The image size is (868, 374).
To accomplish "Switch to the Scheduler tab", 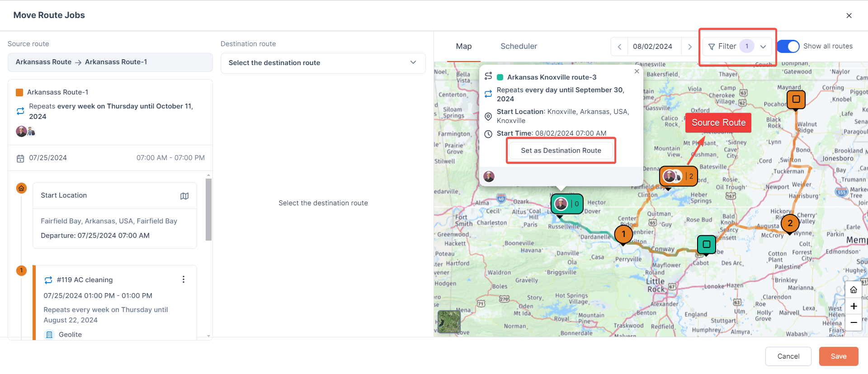I will (x=519, y=46).
